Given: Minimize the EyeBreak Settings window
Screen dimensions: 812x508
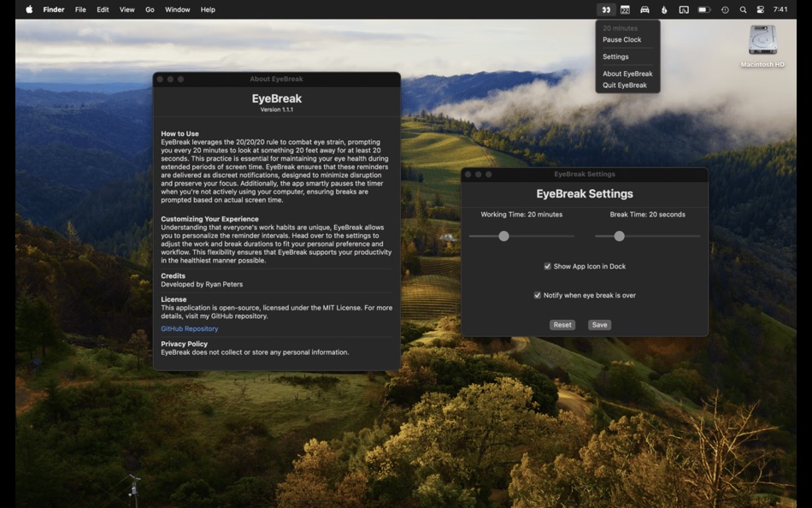Looking at the screenshot, I should coord(479,174).
